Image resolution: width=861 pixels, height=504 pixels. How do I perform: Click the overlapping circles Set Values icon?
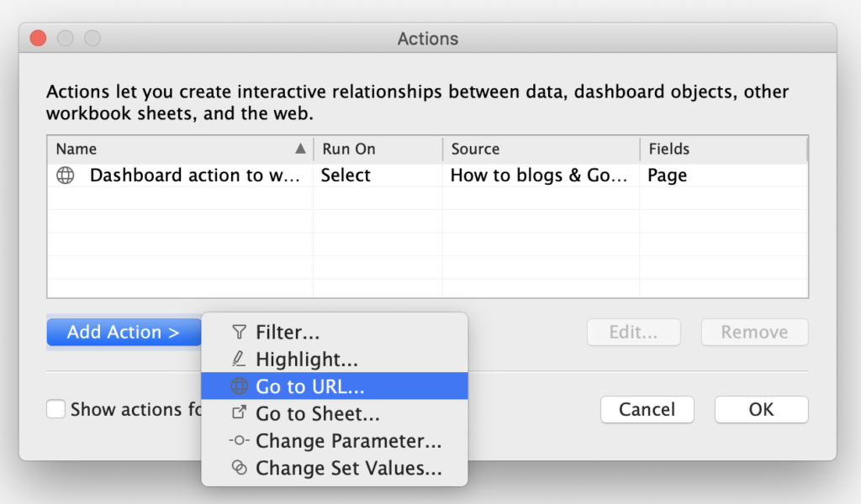click(239, 468)
